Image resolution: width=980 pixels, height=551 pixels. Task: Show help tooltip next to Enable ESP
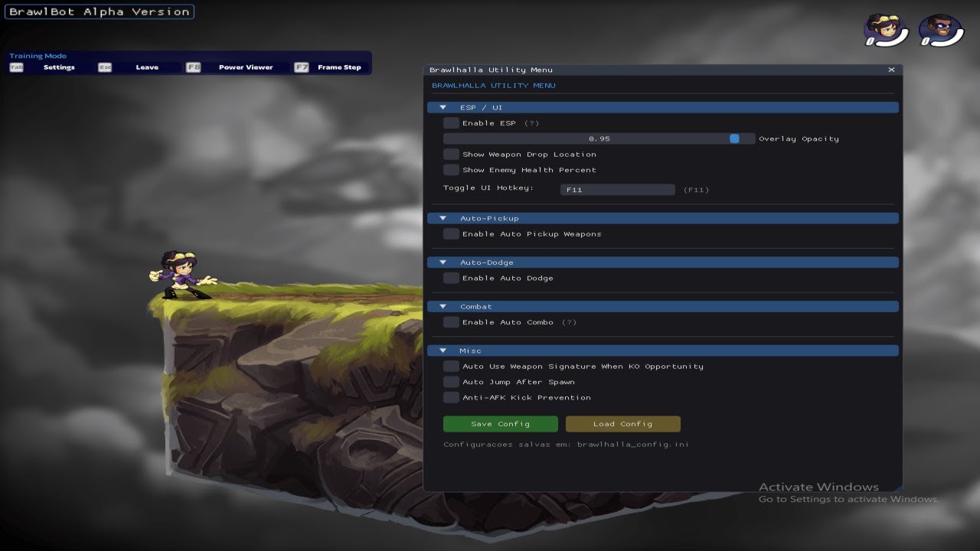click(531, 123)
